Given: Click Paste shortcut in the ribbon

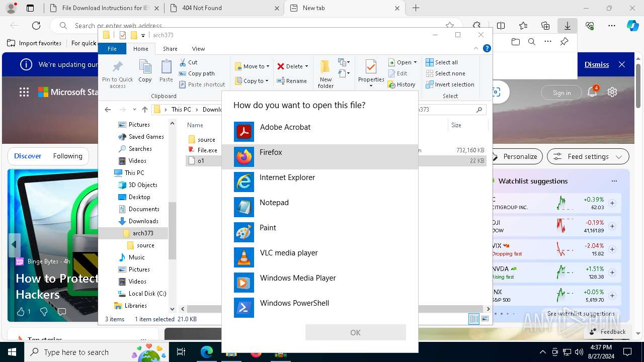Looking at the screenshot, I should point(202,84).
